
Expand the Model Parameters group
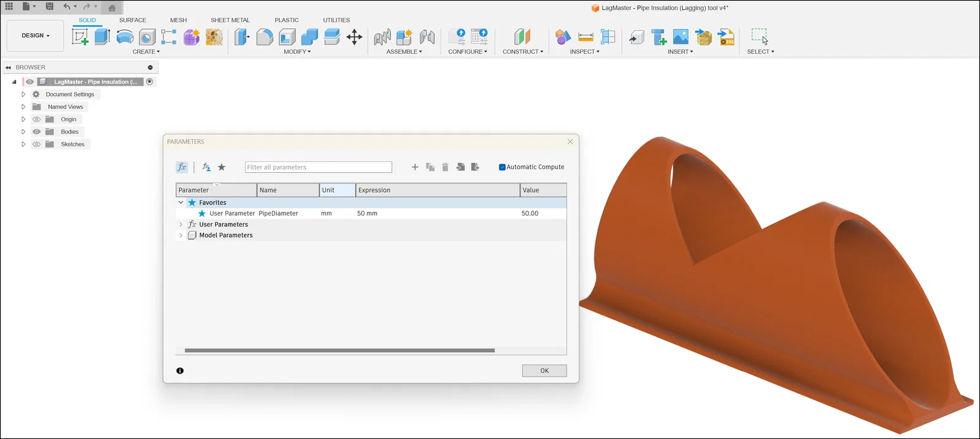(x=181, y=235)
